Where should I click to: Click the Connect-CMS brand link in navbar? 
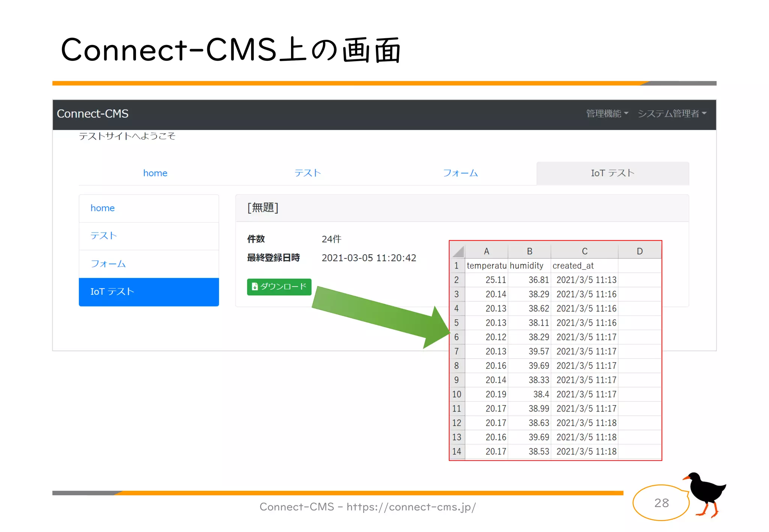(x=93, y=114)
